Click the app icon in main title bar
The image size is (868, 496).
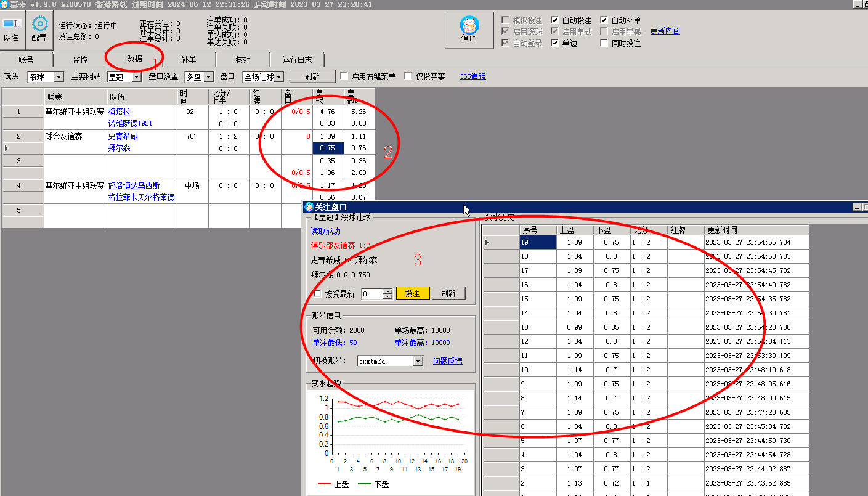point(5,4)
